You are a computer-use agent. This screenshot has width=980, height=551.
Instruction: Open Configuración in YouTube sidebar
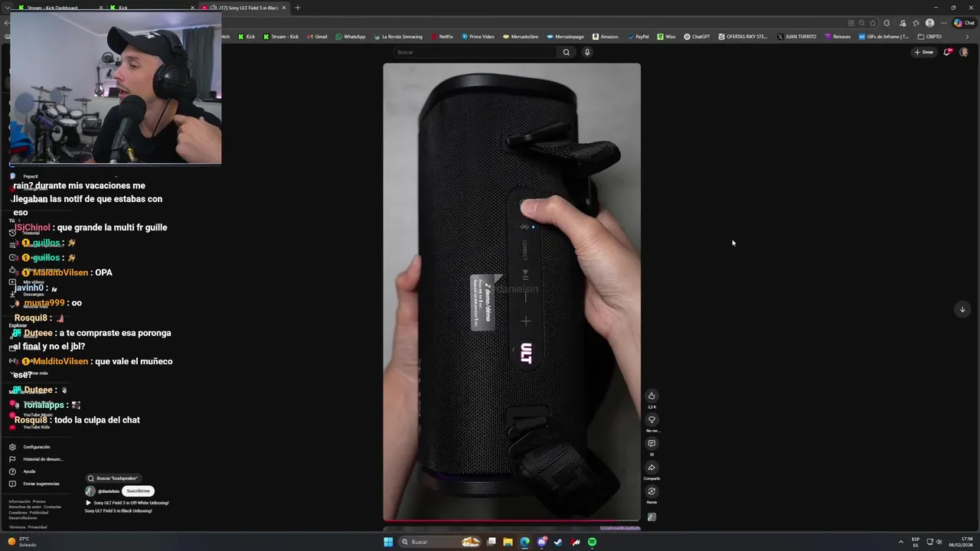36,447
